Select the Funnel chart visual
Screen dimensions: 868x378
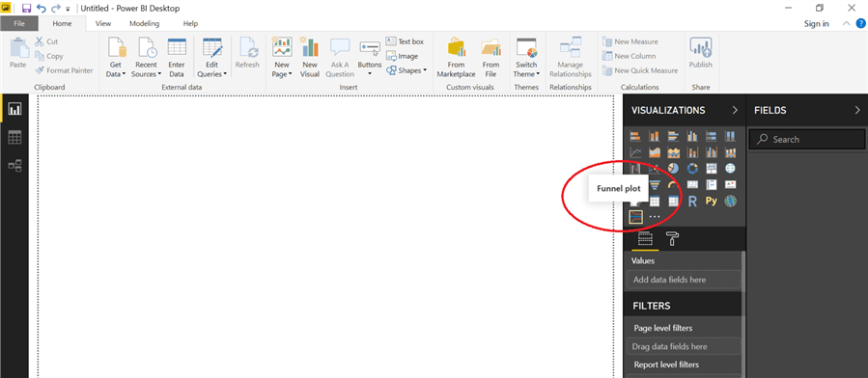pyautogui.click(x=655, y=184)
